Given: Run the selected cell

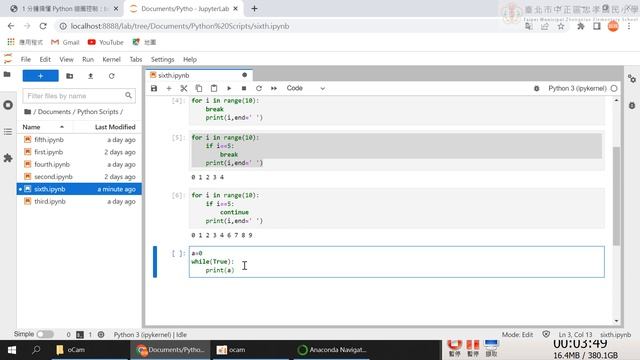Looking at the screenshot, I should [229, 89].
